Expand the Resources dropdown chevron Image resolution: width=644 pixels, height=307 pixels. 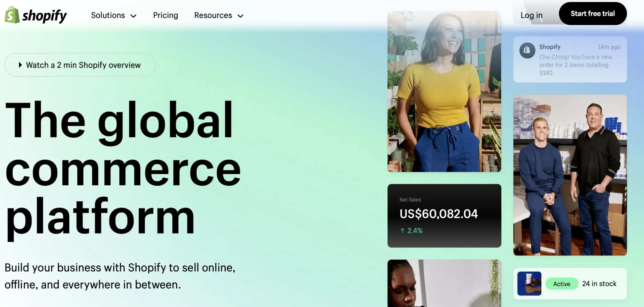240,16
